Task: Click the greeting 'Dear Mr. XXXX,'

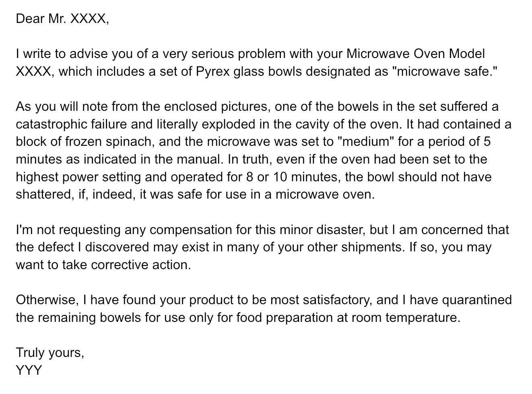Action: [x=62, y=19]
